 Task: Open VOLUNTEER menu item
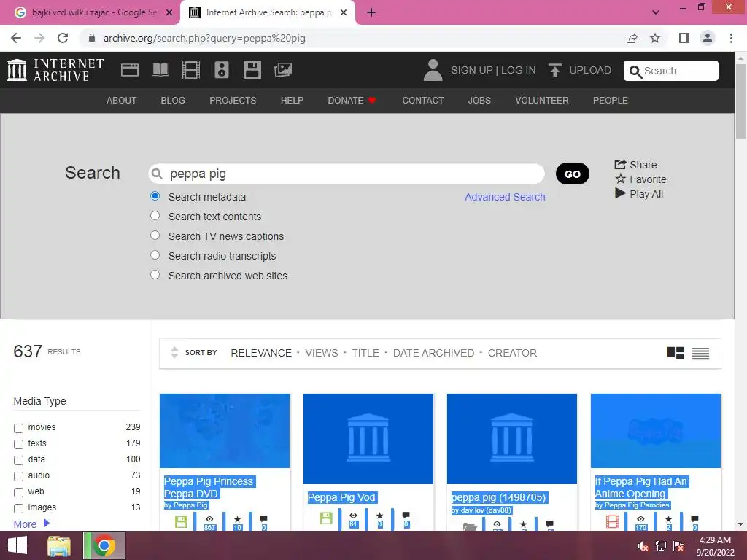click(542, 101)
